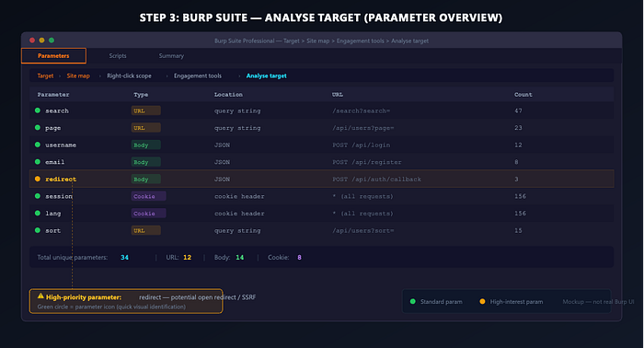Click the Body type badge in username row
The width and height of the screenshot is (644, 348).
coord(145,145)
